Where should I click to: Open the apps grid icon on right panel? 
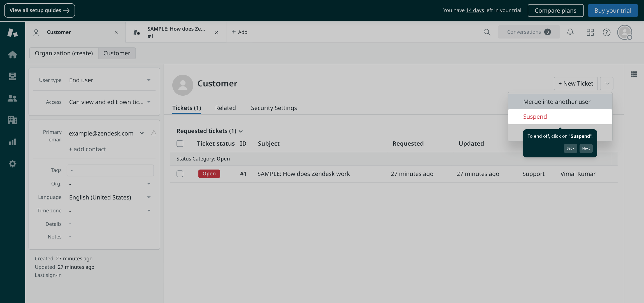click(x=634, y=74)
